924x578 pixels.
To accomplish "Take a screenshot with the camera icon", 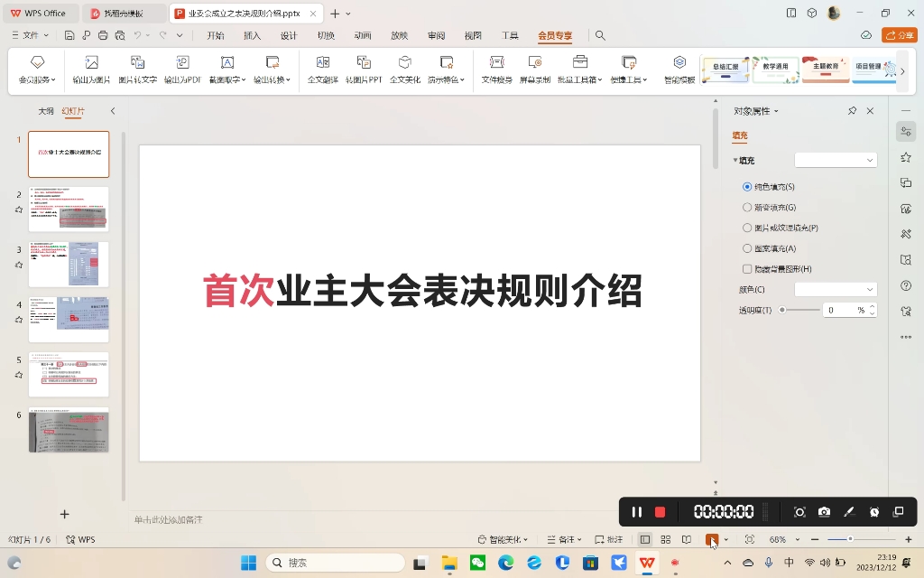I will [x=824, y=511].
